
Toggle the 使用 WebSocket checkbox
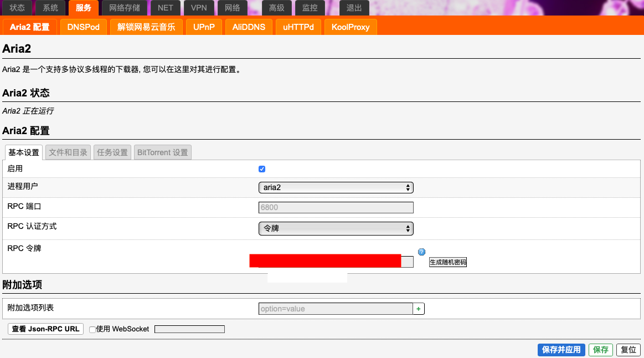[92, 329]
